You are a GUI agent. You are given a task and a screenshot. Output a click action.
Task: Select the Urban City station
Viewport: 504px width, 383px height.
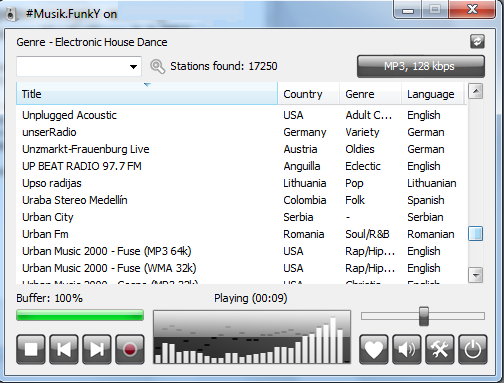[242, 217]
